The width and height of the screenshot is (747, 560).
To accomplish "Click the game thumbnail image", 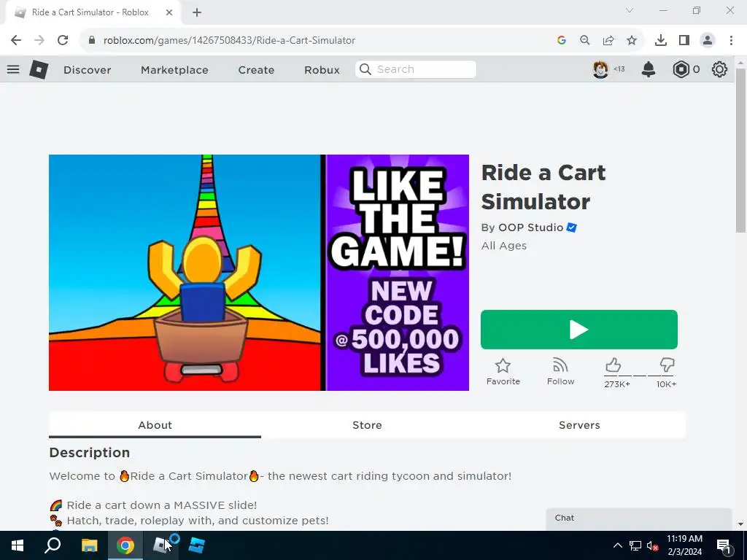I will coord(259,273).
